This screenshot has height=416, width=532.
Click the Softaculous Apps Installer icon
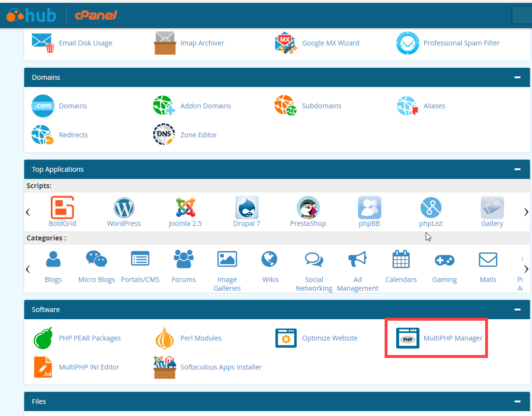click(x=164, y=367)
